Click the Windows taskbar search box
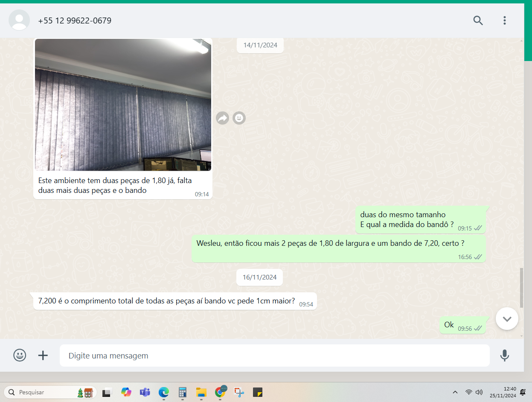Viewport: 532px width, 402px height. (50, 392)
